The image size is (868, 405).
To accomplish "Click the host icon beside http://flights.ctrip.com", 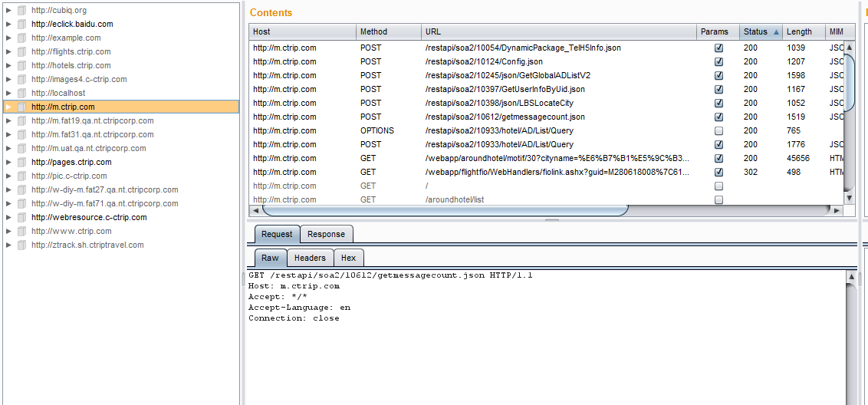I will (x=22, y=52).
